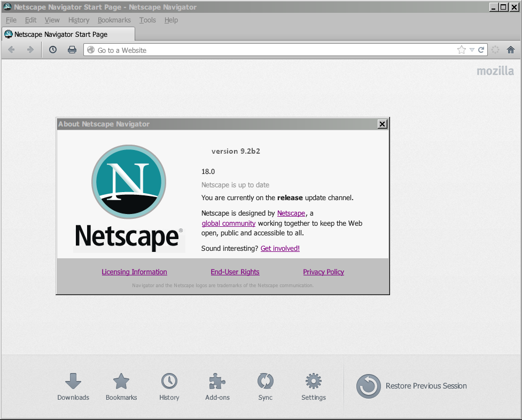The width and height of the screenshot is (522, 420).
Task: Open the Edit menu
Action: 30,20
